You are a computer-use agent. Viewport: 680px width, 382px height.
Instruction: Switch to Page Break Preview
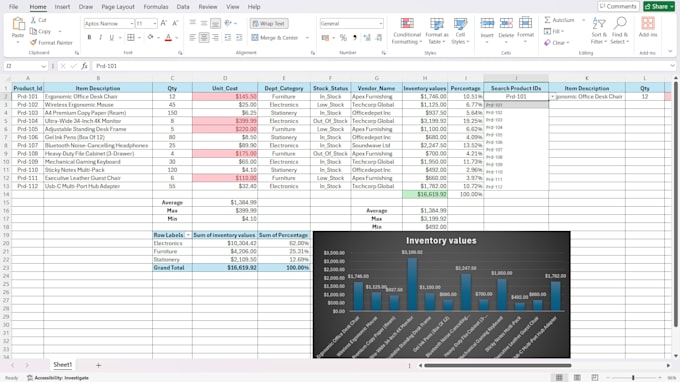coord(595,378)
